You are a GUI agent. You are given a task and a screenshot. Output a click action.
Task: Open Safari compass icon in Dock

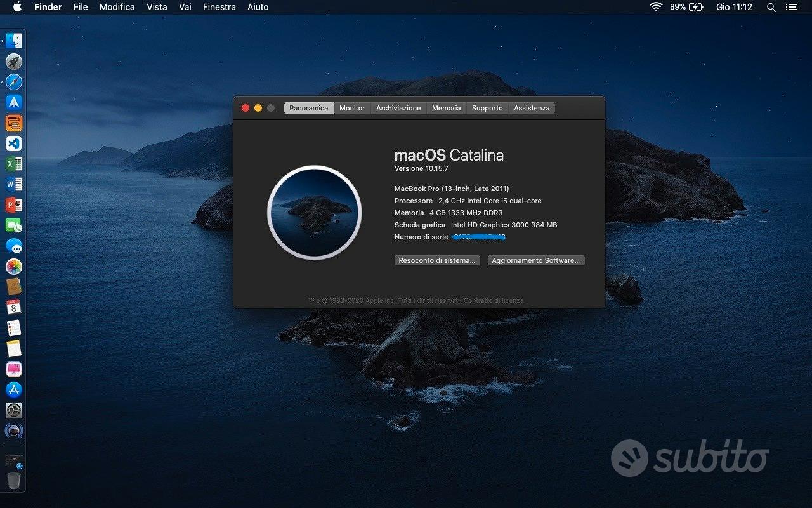13,82
